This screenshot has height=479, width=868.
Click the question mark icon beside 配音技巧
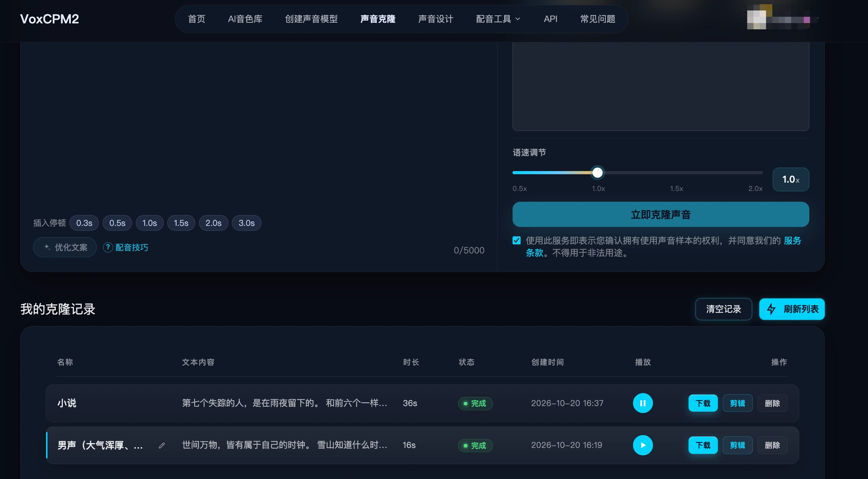point(108,247)
